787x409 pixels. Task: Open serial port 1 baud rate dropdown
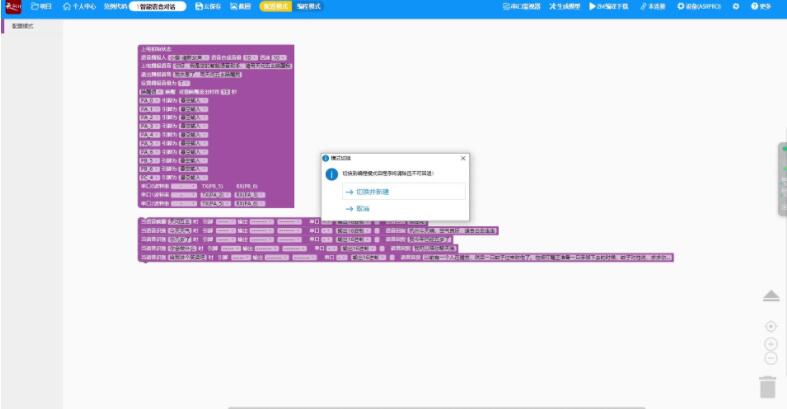(184, 195)
